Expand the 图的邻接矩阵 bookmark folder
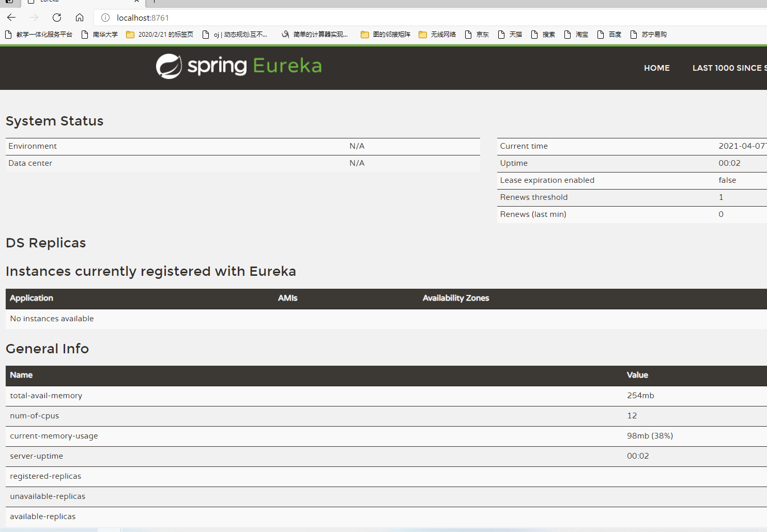The width and height of the screenshot is (767, 532). 386,35
